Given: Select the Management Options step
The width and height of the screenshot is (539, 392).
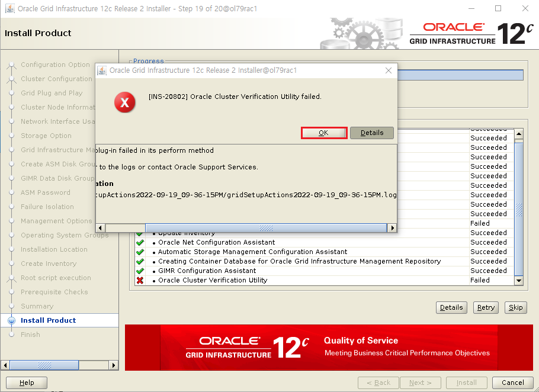Looking at the screenshot, I should click(56, 221).
